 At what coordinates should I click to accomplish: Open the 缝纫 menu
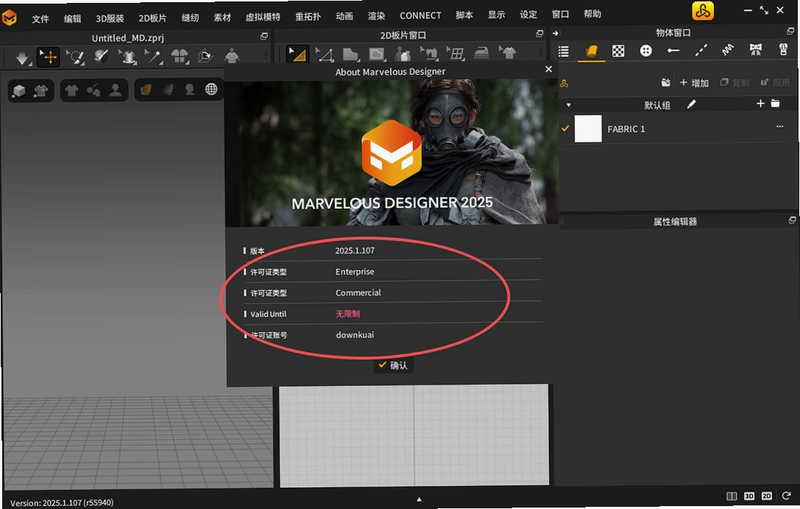(x=190, y=18)
